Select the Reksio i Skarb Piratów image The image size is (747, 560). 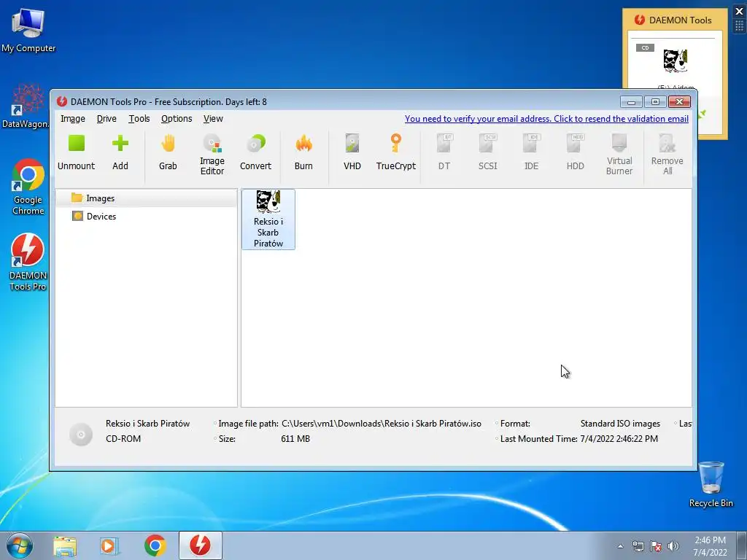pos(268,219)
